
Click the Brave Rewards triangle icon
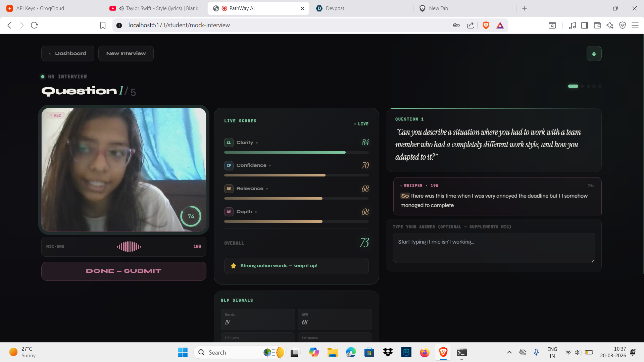[500, 25]
